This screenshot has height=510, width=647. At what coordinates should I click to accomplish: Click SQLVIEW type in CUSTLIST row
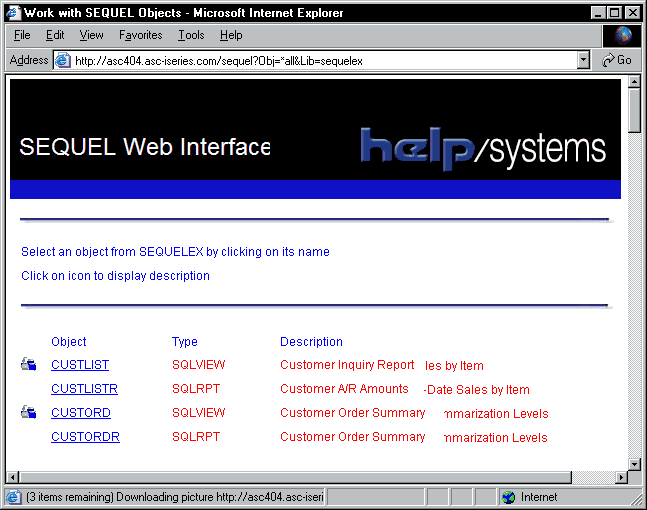point(198,365)
